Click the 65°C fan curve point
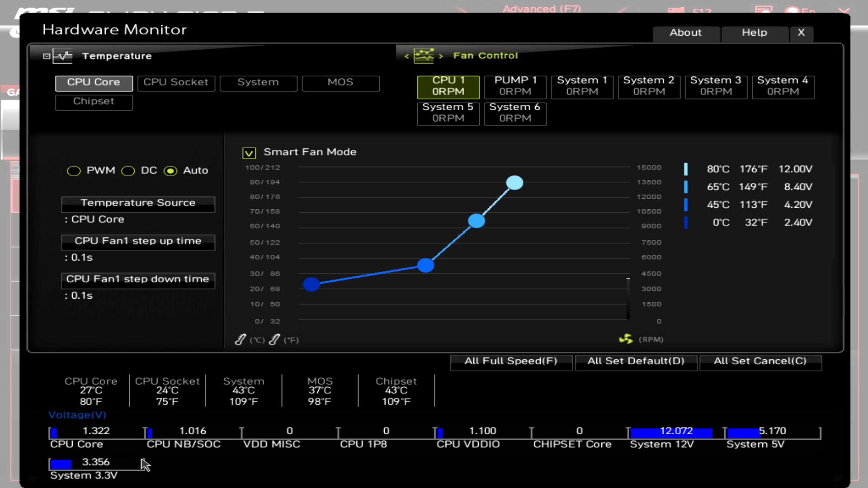The height and width of the screenshot is (488, 868). (476, 221)
